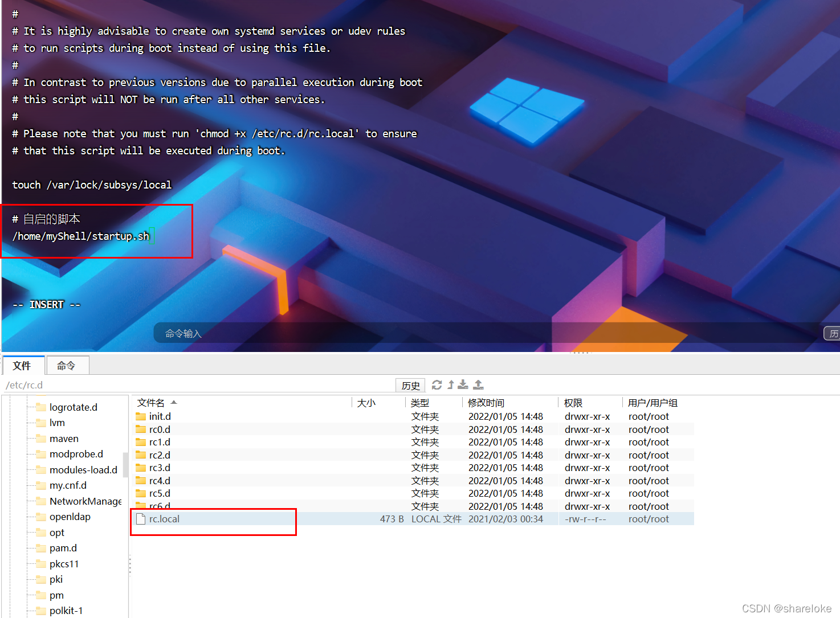
Task: Open the pkcs11 folder in tree
Action: pos(64,564)
